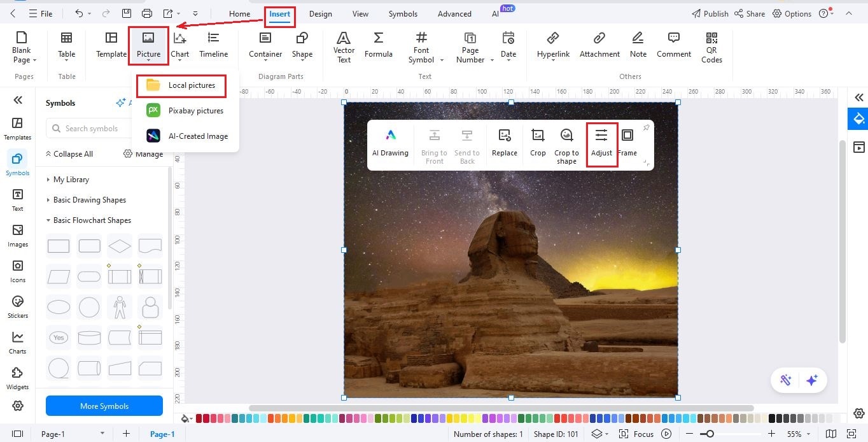868x442 pixels.
Task: Switch to the Home tab
Action: tap(239, 13)
